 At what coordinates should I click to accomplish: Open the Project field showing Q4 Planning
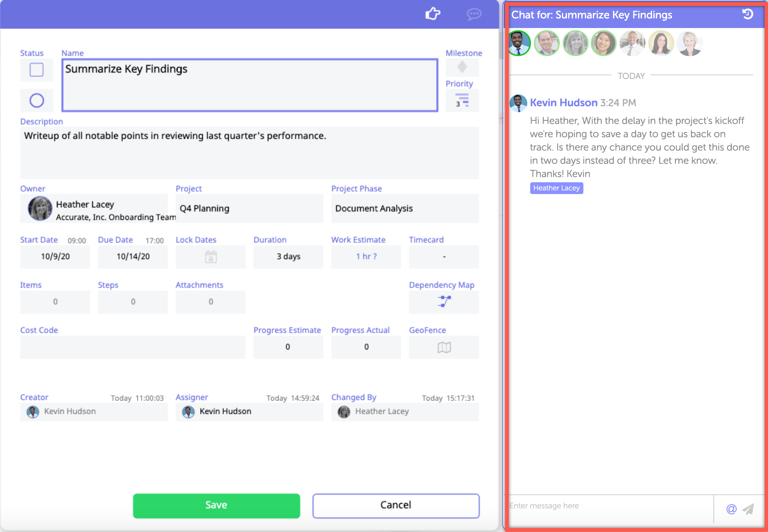[249, 208]
